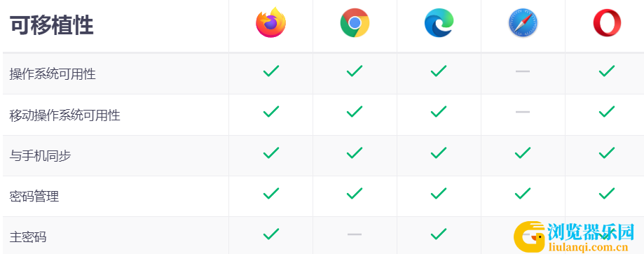Select the red Opera logo
Screen dimensions: 644x254
click(607, 23)
